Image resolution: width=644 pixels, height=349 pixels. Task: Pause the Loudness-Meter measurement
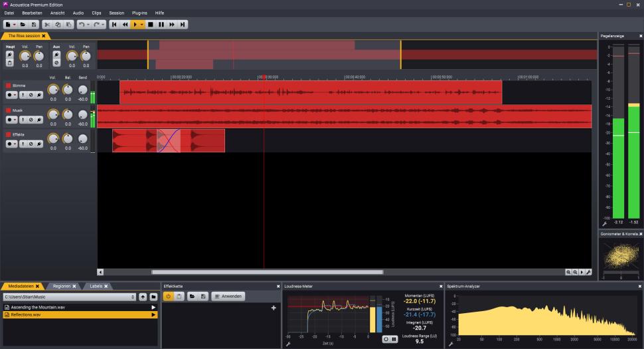(x=394, y=339)
